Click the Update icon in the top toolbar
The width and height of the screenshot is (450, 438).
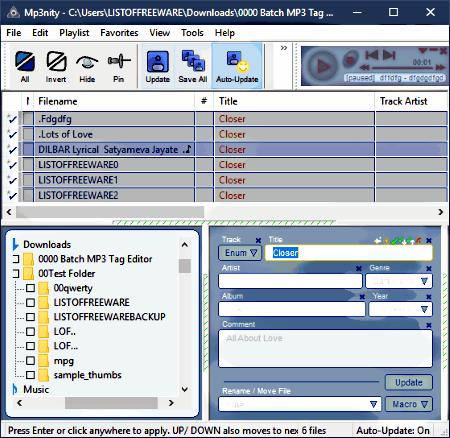coord(158,66)
